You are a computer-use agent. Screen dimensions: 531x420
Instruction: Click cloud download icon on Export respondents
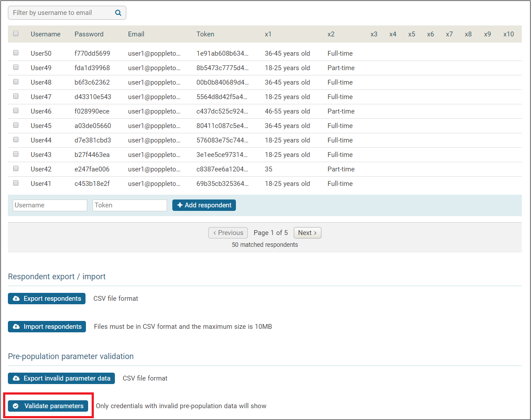(x=16, y=299)
